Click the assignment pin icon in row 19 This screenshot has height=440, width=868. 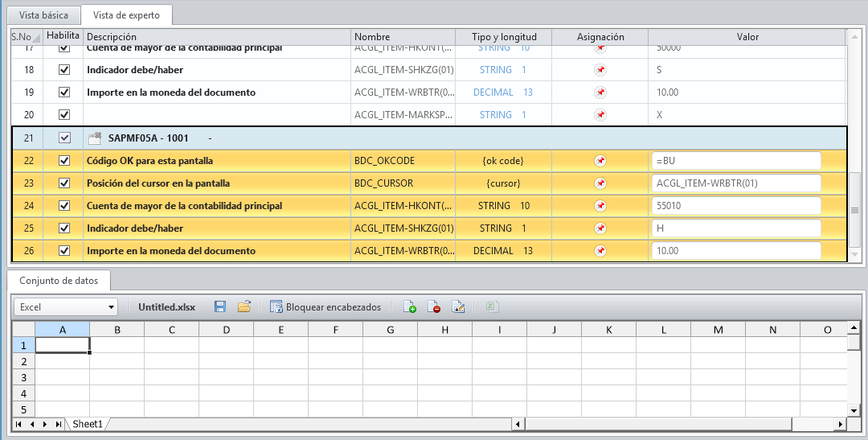pos(600,93)
